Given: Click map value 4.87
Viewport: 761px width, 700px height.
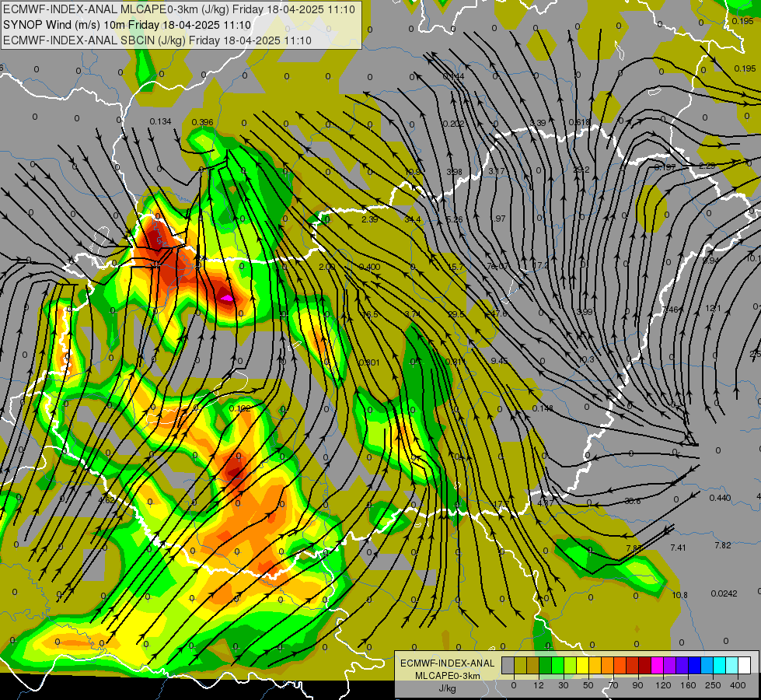Looking at the screenshot, I should [x=545, y=503].
